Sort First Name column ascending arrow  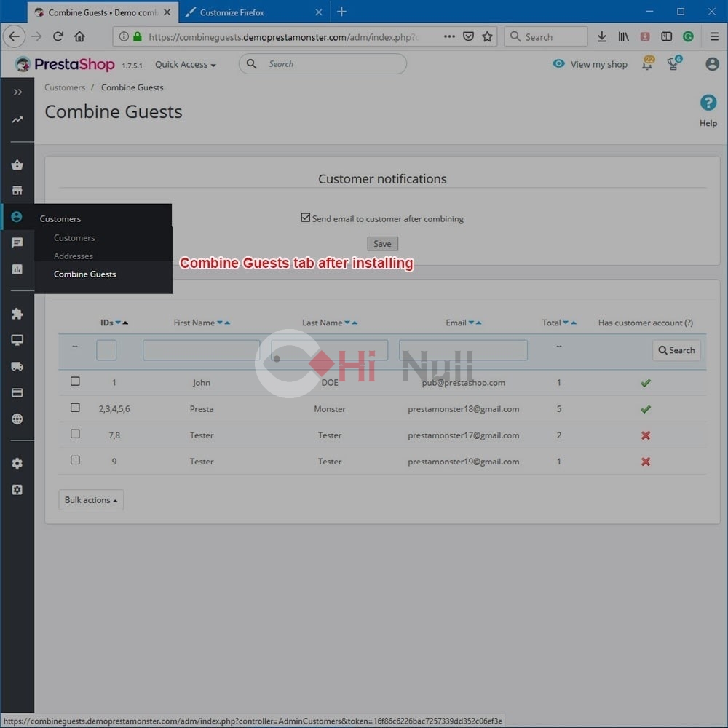[227, 323]
